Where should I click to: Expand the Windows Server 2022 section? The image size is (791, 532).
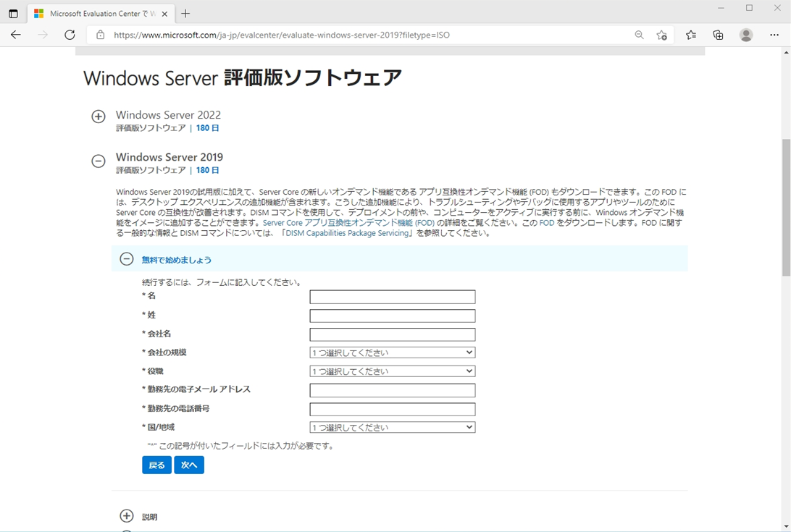99,117
